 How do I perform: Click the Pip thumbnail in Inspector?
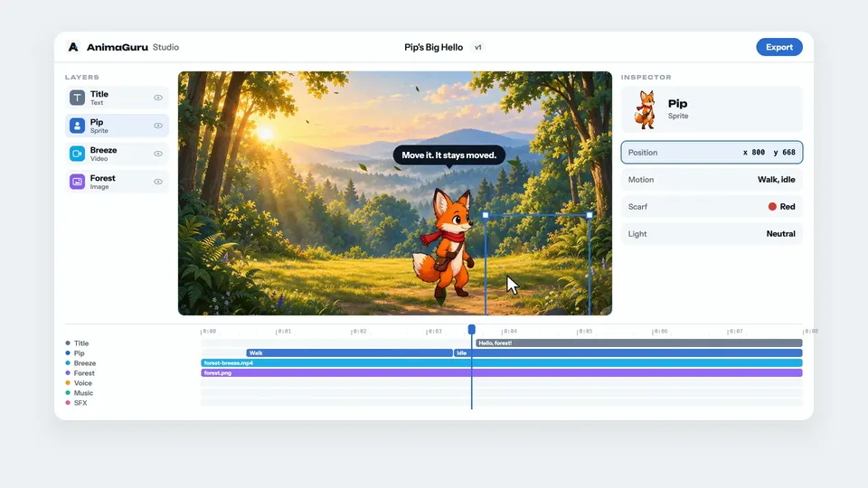pyautogui.click(x=645, y=109)
